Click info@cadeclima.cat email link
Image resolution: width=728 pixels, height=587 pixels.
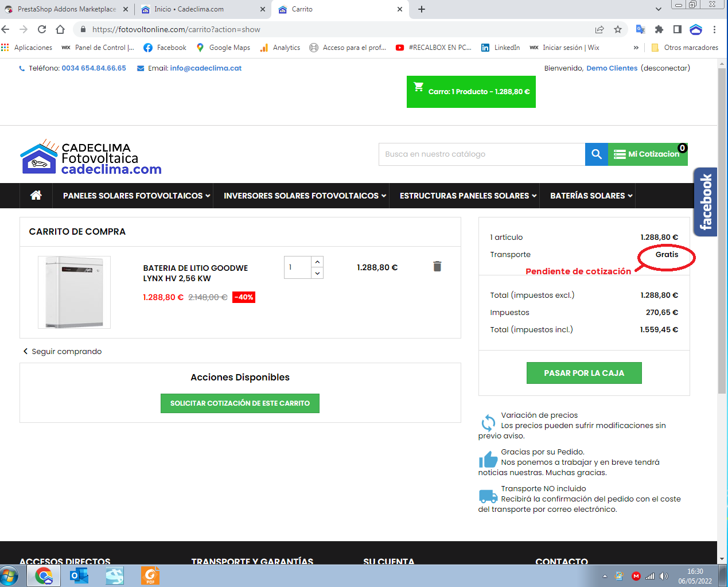(x=206, y=68)
